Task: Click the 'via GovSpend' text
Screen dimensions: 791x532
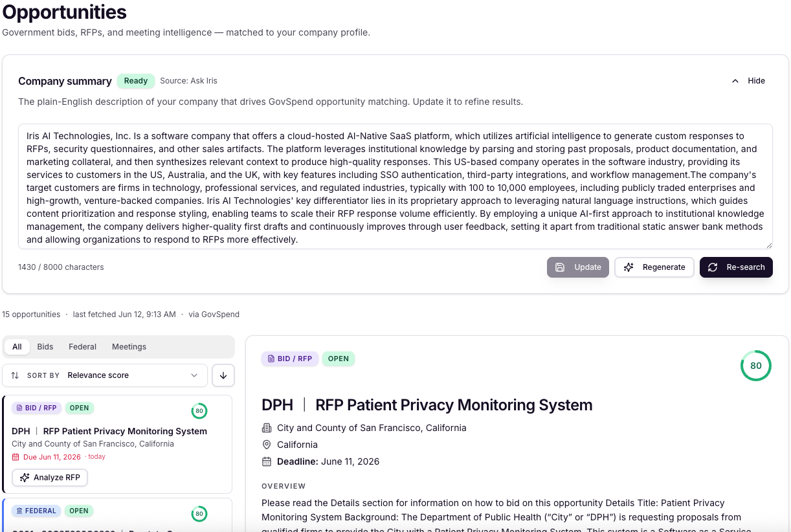Action: pos(214,315)
